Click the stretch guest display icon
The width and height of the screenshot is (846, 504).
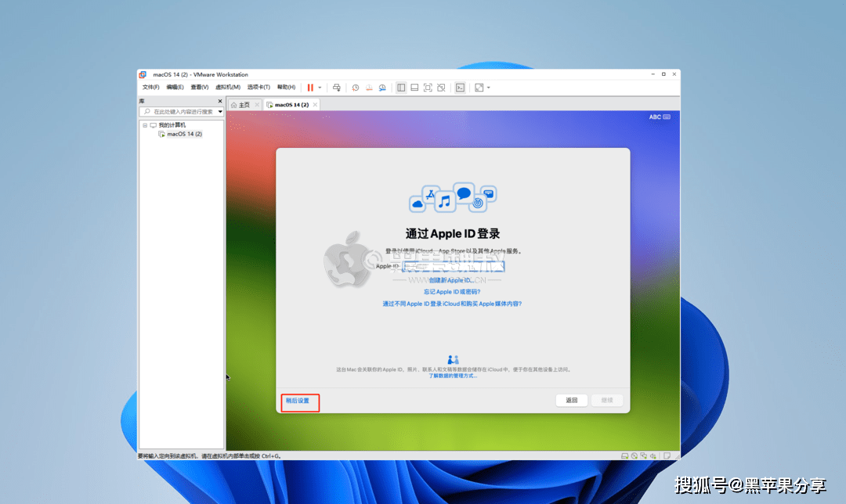click(479, 88)
